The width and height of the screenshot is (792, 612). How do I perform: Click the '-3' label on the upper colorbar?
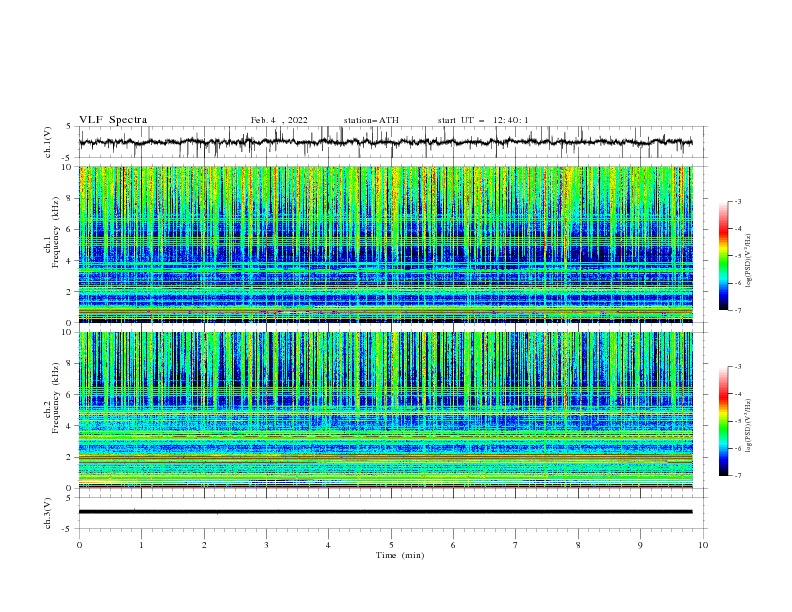coord(737,201)
